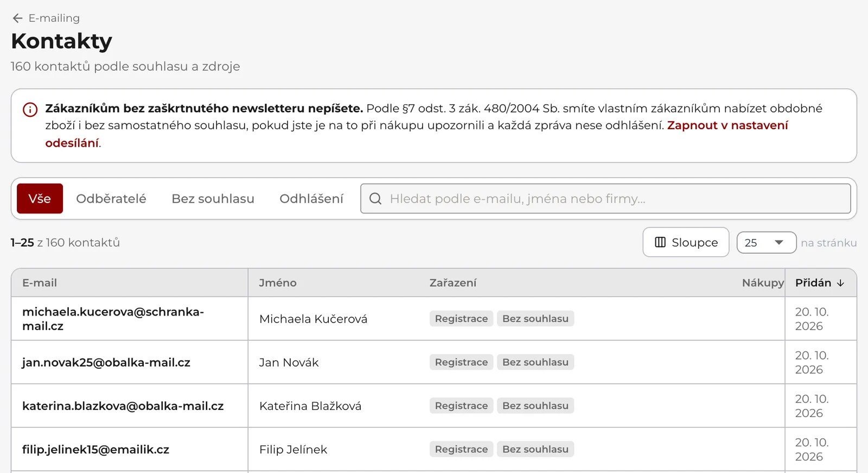
Task: Click the name Kateřina Blažková
Action: (x=310, y=406)
